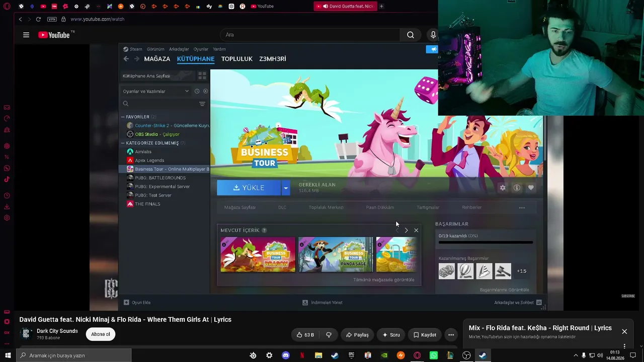Click the achievements progress bar

[x=486, y=242]
